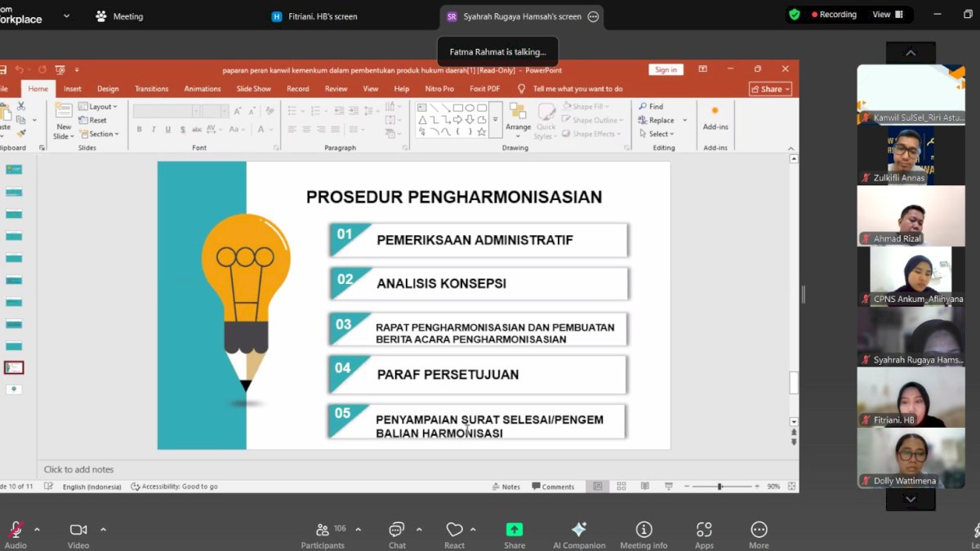Open Zoom Participants list

pos(323,531)
